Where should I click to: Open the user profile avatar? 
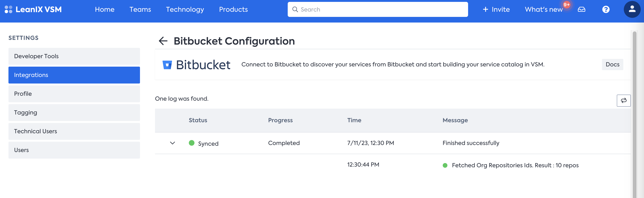click(632, 9)
